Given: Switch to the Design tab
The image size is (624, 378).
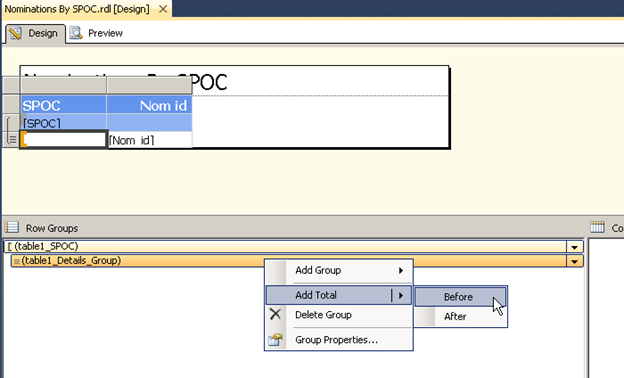Looking at the screenshot, I should coord(35,33).
